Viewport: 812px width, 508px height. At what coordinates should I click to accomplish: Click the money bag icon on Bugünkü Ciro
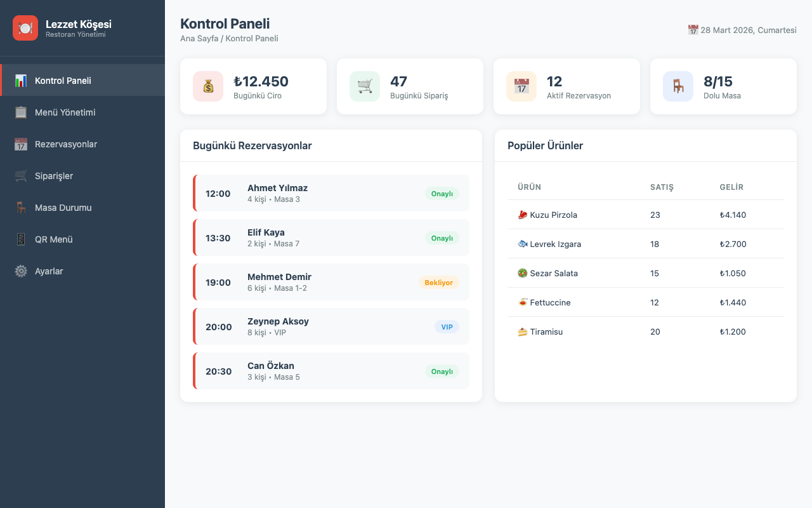click(208, 86)
